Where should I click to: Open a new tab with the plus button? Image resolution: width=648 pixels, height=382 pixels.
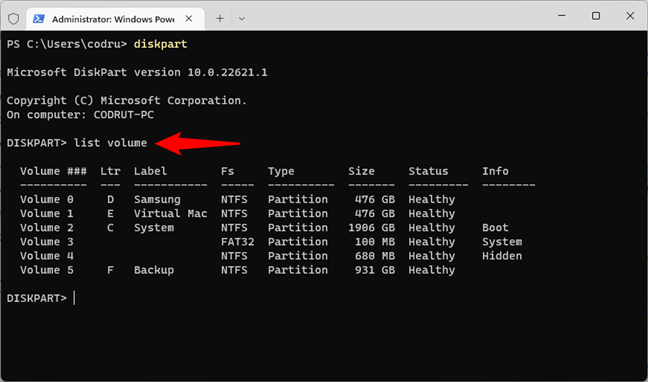[220, 18]
